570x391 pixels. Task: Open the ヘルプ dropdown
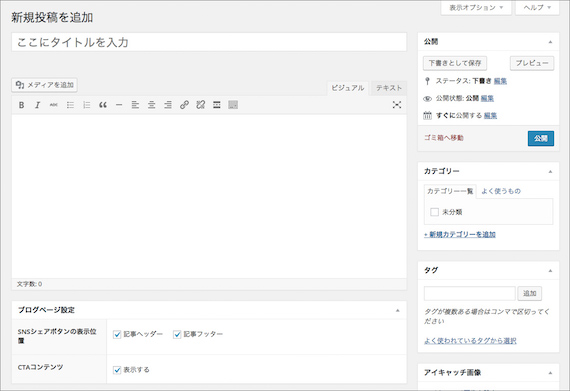537,8
